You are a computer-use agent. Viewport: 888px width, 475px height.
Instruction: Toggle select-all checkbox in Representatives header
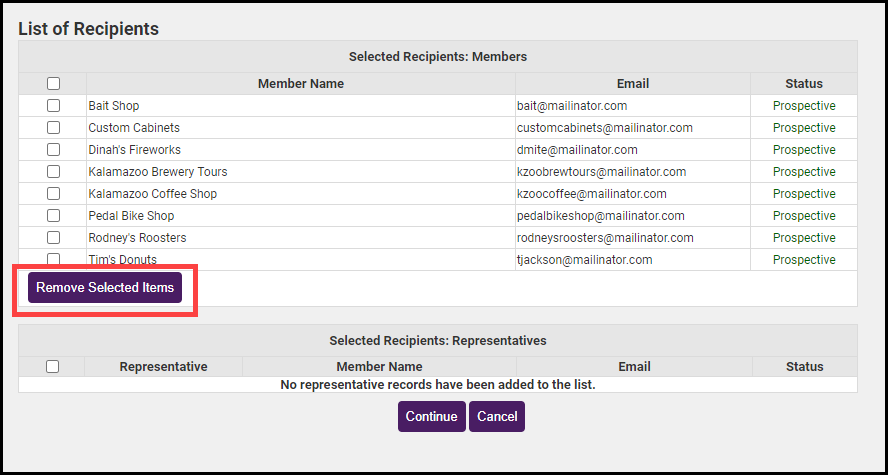pos(53,367)
